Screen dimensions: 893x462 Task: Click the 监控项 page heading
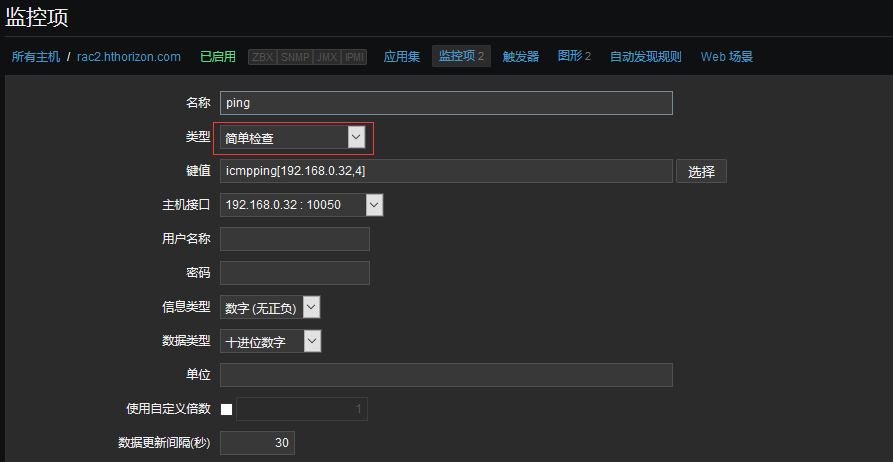[x=36, y=17]
